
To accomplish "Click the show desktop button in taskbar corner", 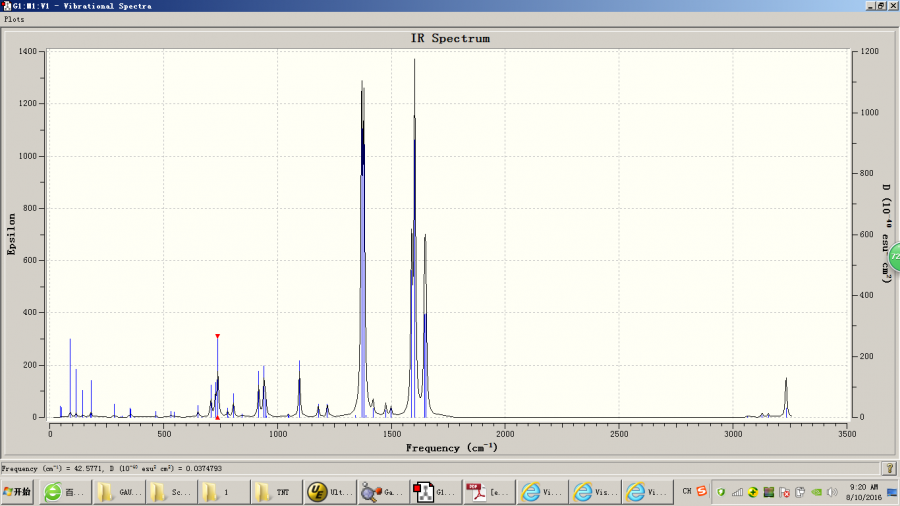I will pyautogui.click(x=892, y=492).
